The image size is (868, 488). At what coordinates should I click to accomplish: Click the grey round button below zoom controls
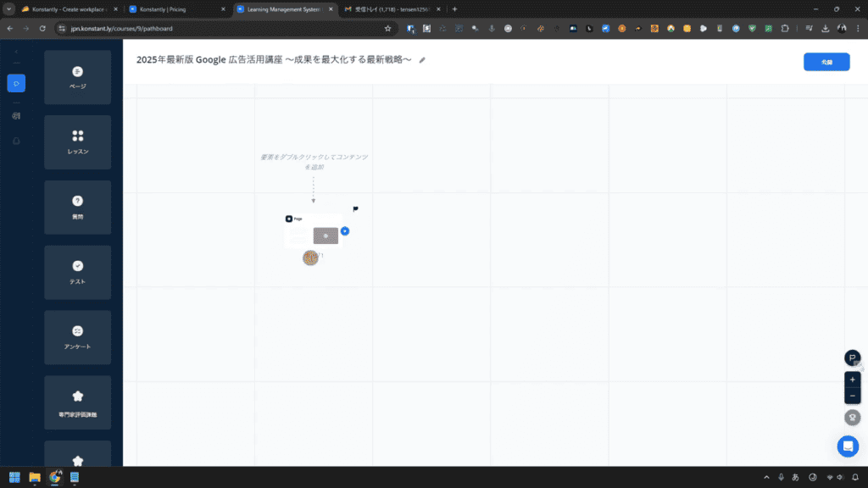(853, 418)
